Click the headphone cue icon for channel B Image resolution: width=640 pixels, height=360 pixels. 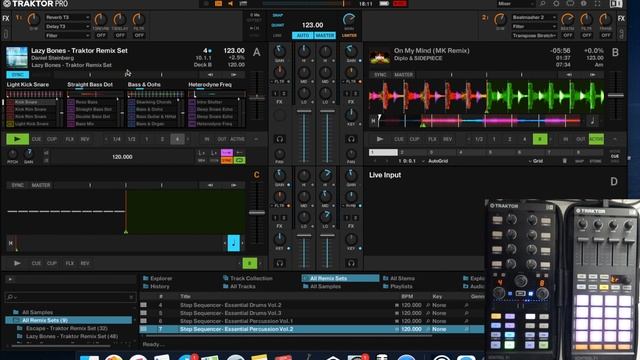351,139
